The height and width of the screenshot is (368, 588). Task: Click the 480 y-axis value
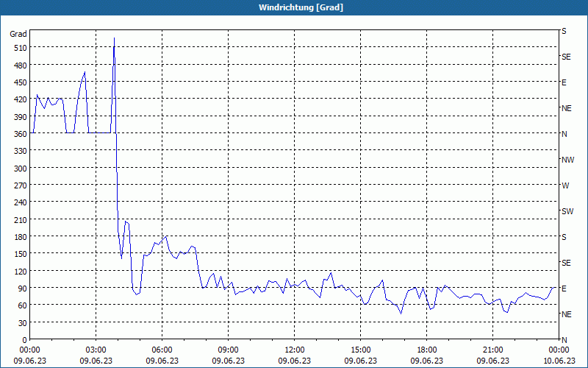tap(21, 66)
